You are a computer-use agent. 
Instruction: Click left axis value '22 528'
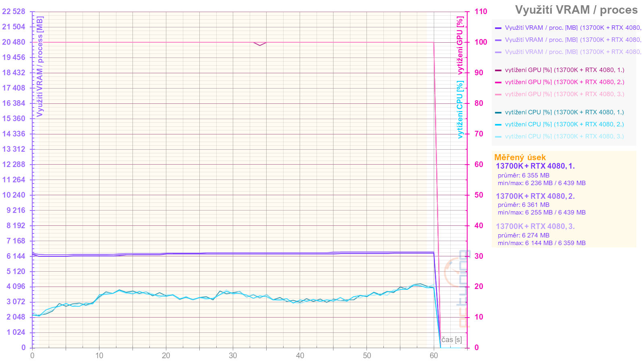click(x=14, y=12)
